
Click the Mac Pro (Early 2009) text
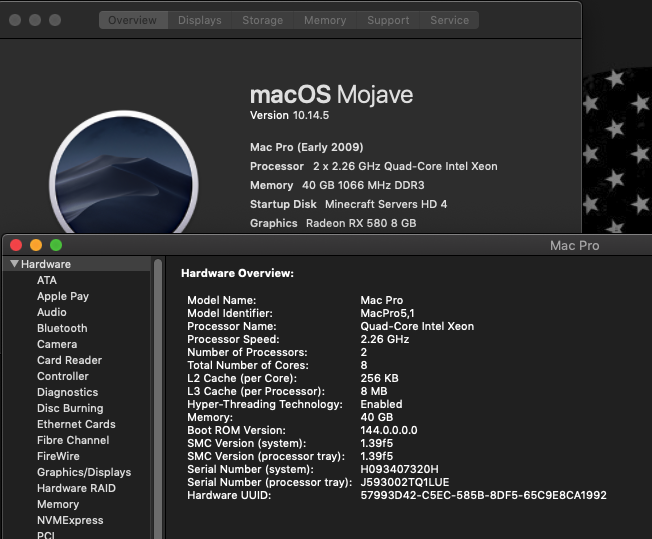[306, 147]
